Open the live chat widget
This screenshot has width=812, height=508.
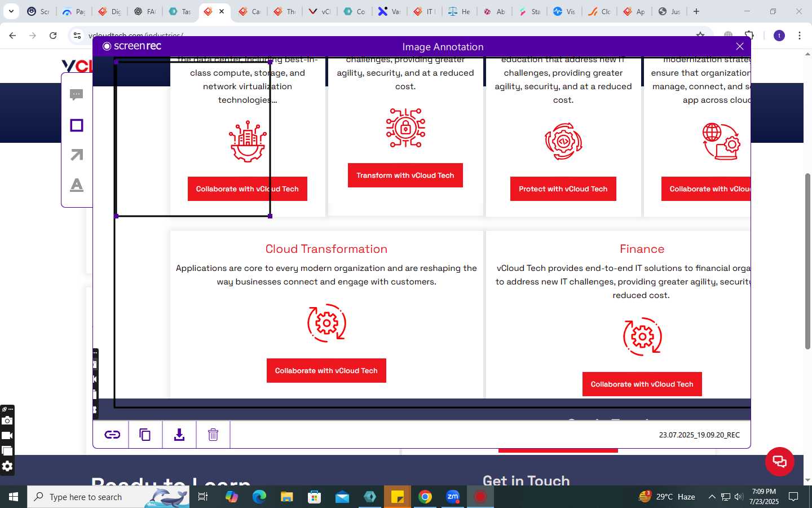pyautogui.click(x=780, y=461)
